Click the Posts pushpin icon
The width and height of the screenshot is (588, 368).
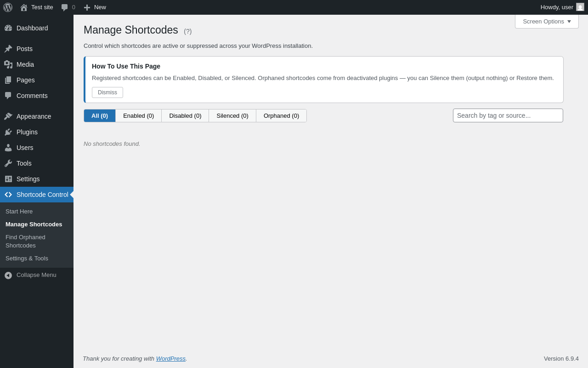pyautogui.click(x=8, y=49)
